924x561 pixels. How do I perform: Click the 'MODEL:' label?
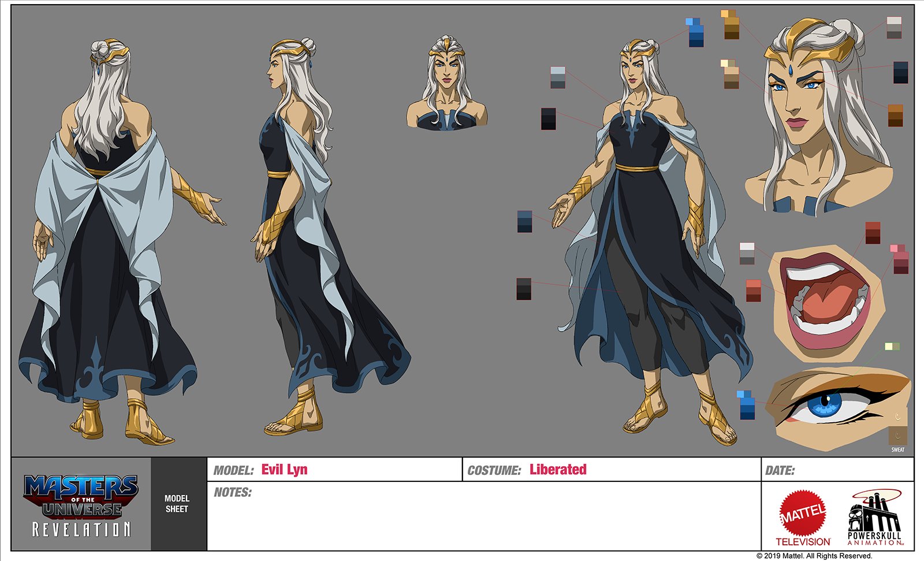click(x=233, y=470)
